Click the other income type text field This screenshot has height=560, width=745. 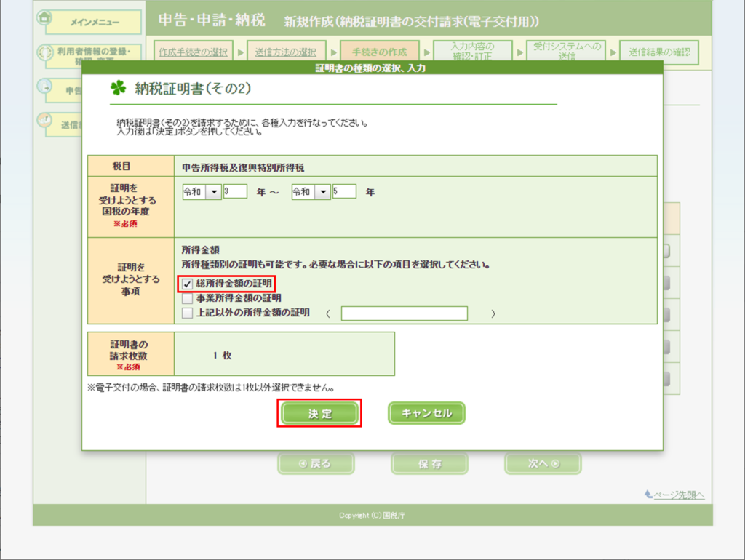[404, 313]
